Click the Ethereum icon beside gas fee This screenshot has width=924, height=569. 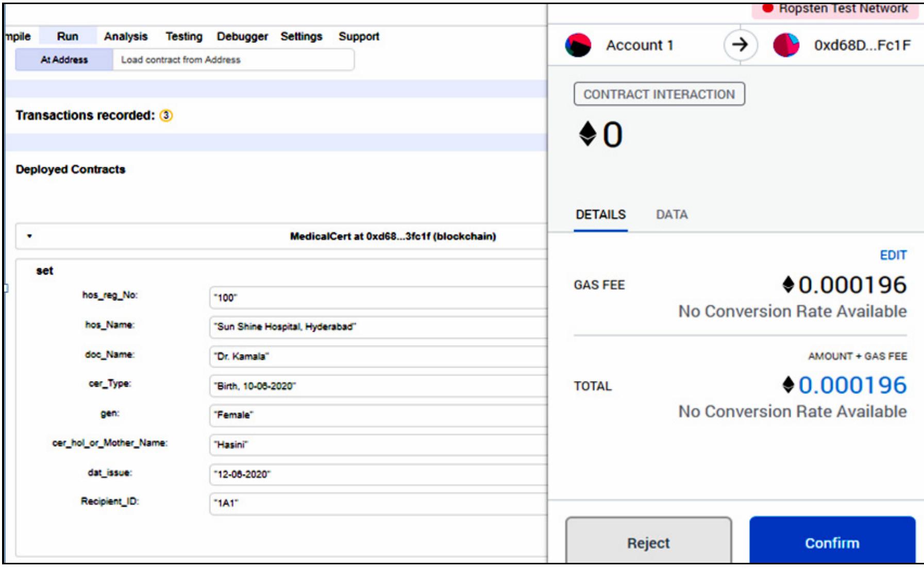click(x=788, y=285)
